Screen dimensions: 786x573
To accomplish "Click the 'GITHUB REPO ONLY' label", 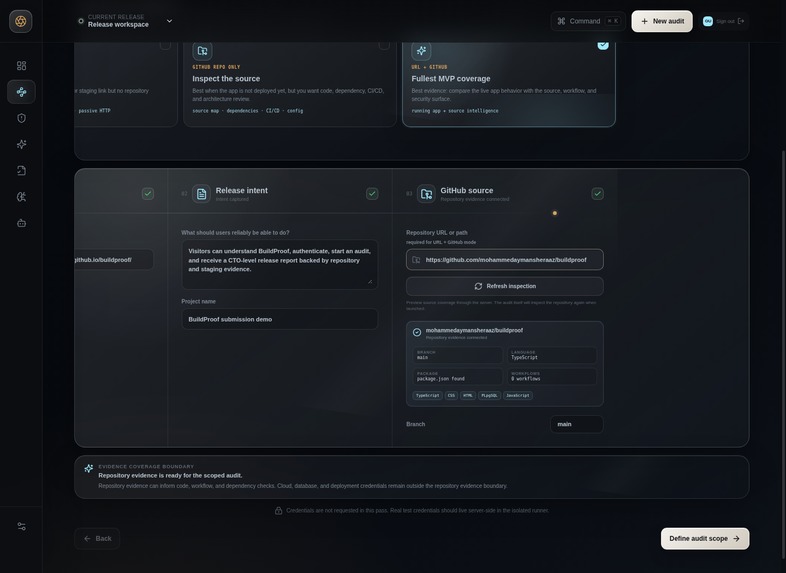I will [x=216, y=67].
